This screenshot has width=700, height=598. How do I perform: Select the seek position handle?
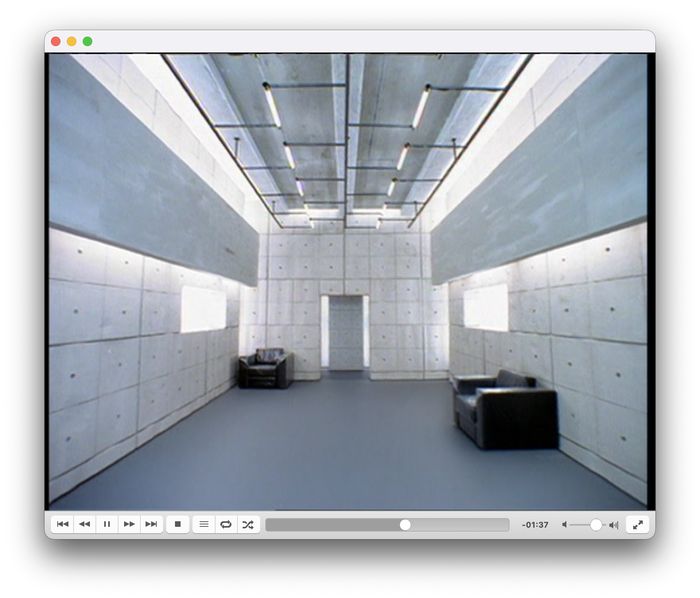coord(406,524)
